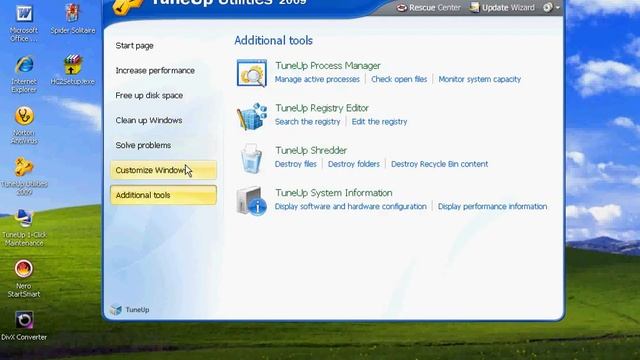Open the TuneUp Registry Editor icon
Viewport: 640px width, 360px height.
[251, 116]
